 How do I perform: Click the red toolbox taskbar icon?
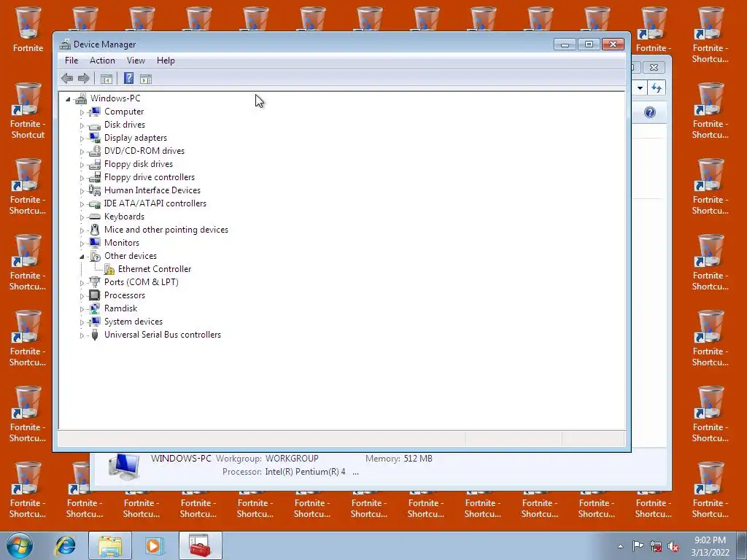200,545
